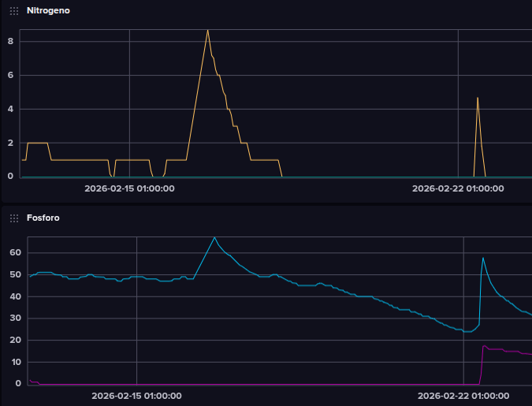
Task: Click the 2026-02-22 01:00:00 label under Fosforo
Action: tap(463, 396)
